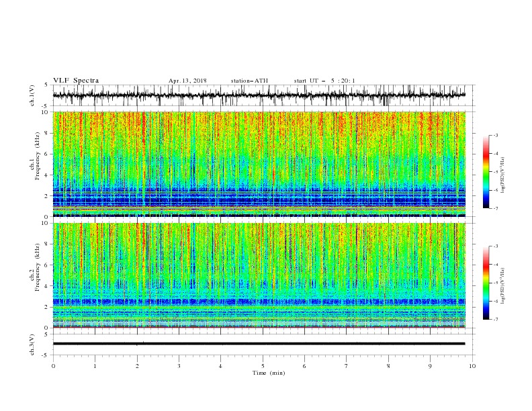Click the ch.2 color bar "log(PSD)(V²/Hz)" label
Viewport: 532px width, 411px height.
click(x=503, y=286)
